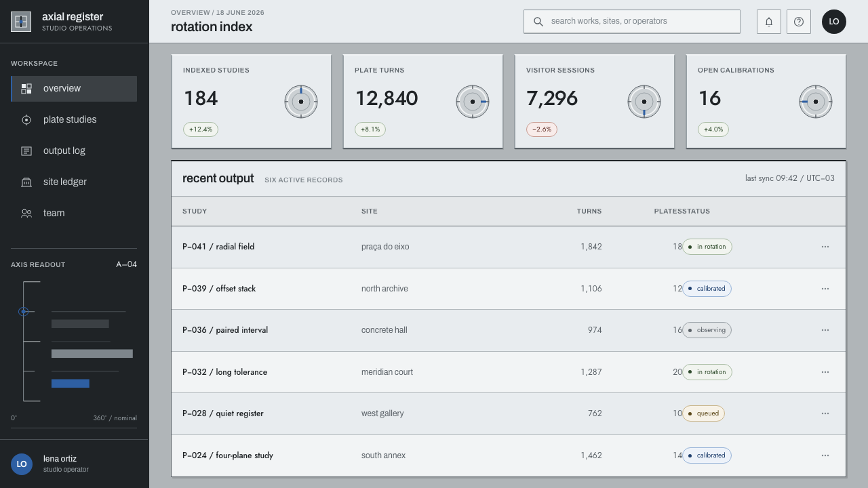This screenshot has height=488, width=868.
Task: Click the blue axis marker on readout
Action: 24,312
